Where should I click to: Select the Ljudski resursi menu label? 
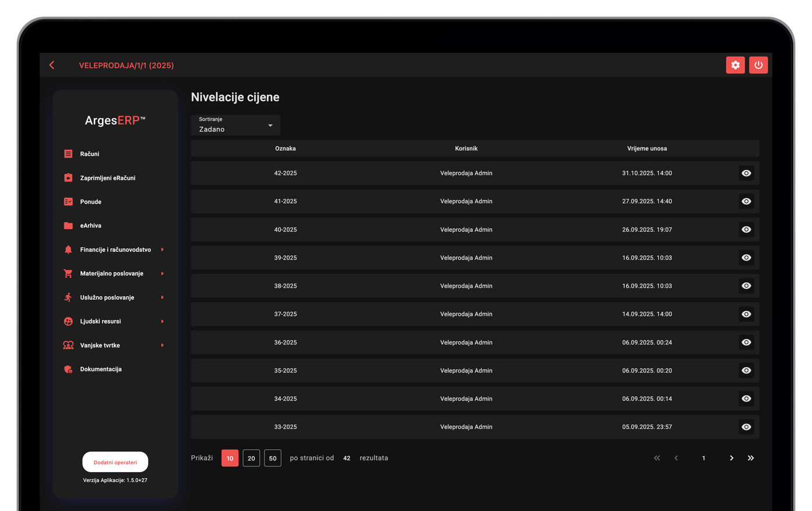pos(100,321)
